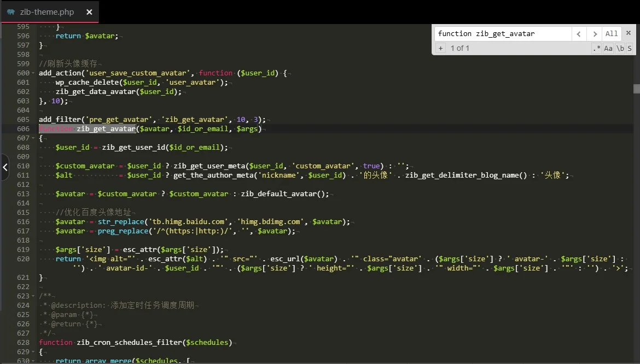Go to next search match
The width and height of the screenshot is (640, 364).
pyautogui.click(x=595, y=34)
